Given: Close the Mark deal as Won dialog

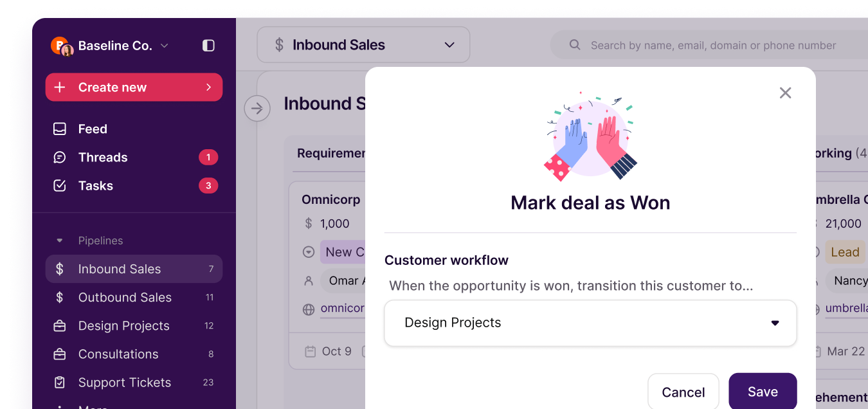Looking at the screenshot, I should pyautogui.click(x=785, y=93).
